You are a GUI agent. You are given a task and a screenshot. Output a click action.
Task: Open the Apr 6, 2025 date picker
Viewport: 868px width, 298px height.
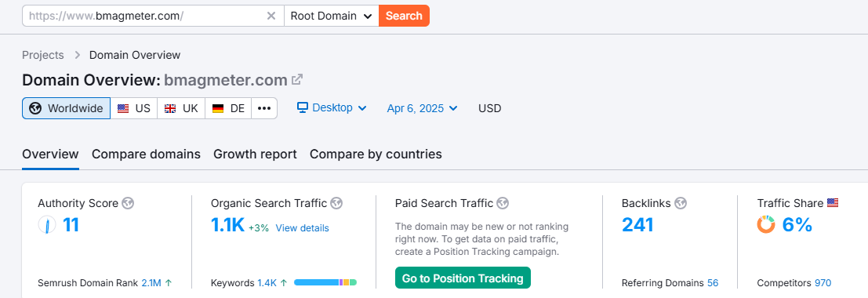pyautogui.click(x=423, y=108)
